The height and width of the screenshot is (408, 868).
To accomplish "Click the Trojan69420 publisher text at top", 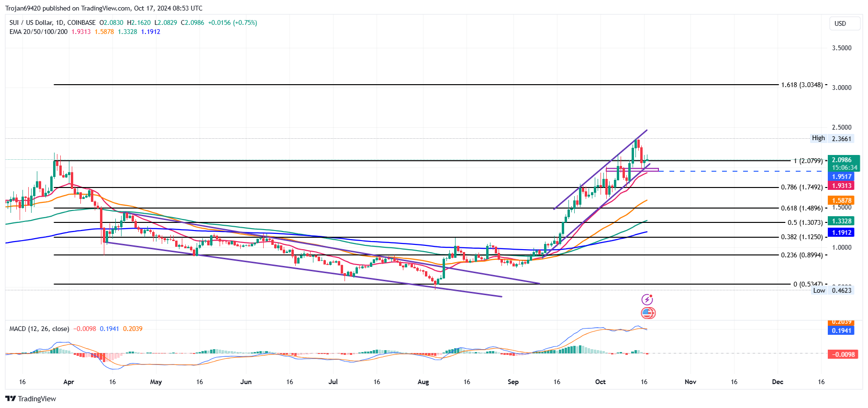I will coord(23,8).
